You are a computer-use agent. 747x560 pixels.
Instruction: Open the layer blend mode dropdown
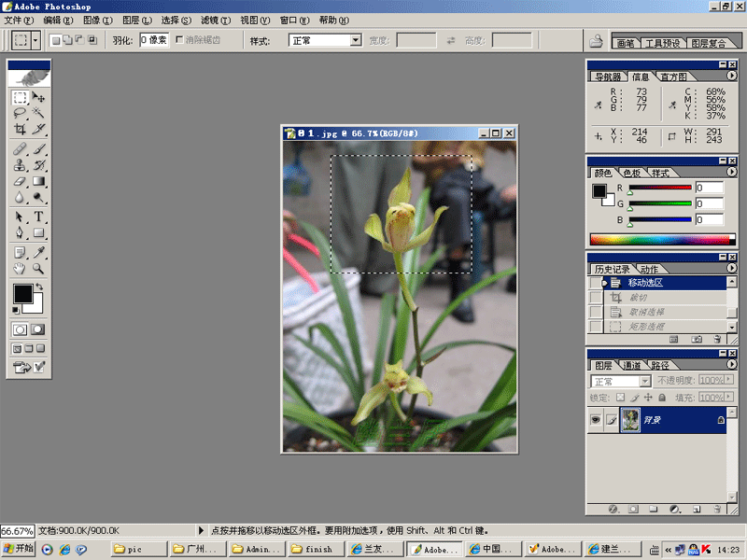[x=645, y=382]
